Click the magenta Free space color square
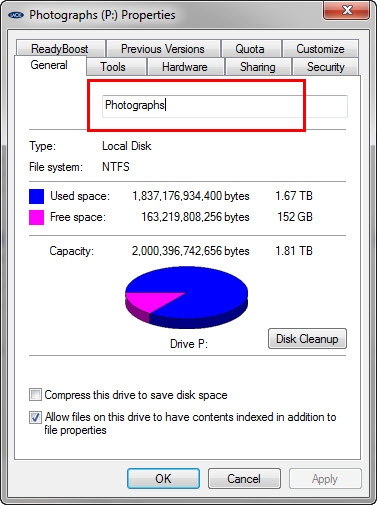 36,217
